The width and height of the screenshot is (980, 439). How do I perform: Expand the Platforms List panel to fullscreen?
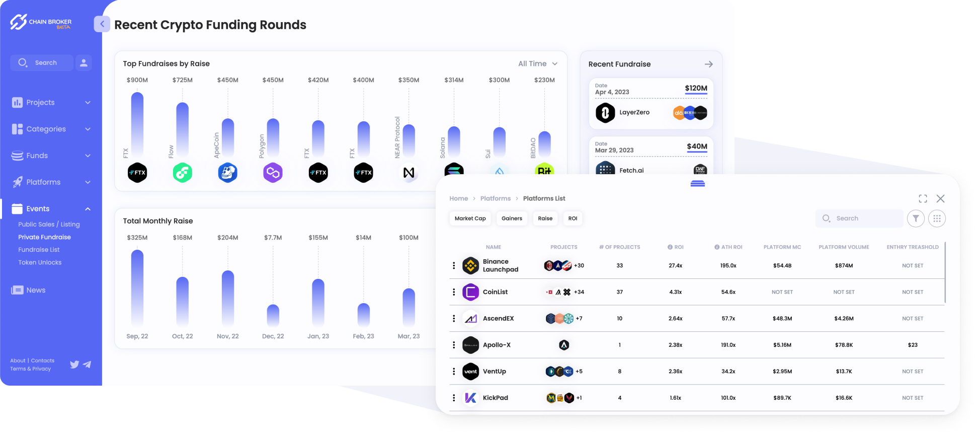pos(923,199)
